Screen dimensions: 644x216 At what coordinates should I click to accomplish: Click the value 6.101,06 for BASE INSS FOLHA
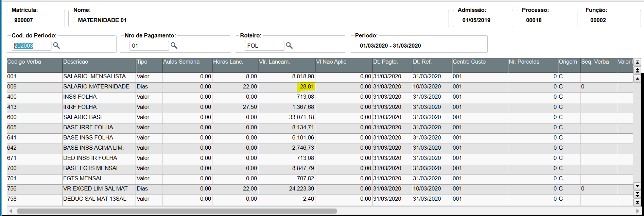(x=303, y=138)
